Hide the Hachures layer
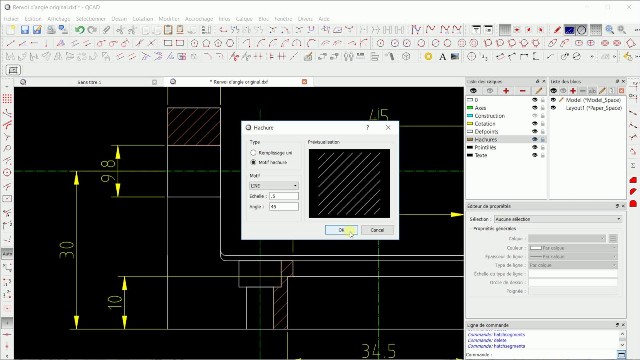 click(x=534, y=140)
